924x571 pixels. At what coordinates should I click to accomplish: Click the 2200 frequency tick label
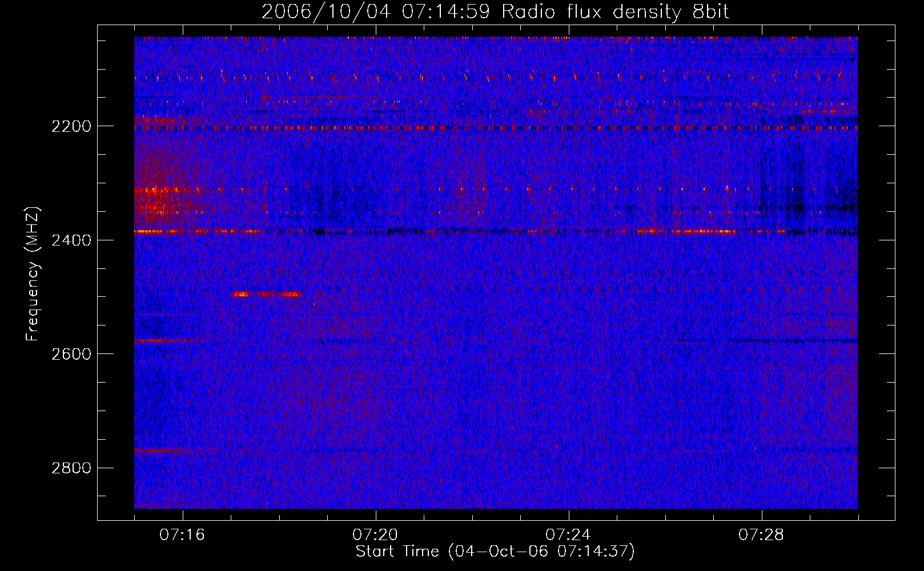tap(71, 126)
